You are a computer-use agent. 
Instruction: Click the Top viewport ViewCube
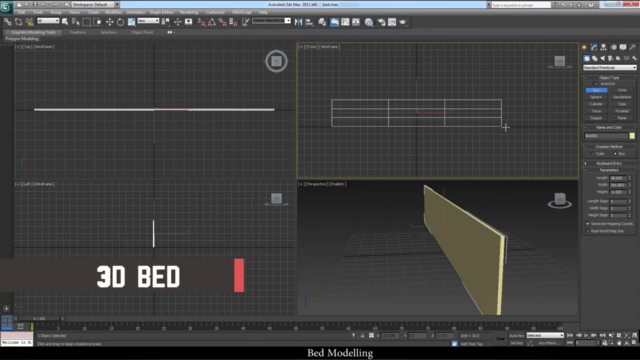click(x=276, y=61)
